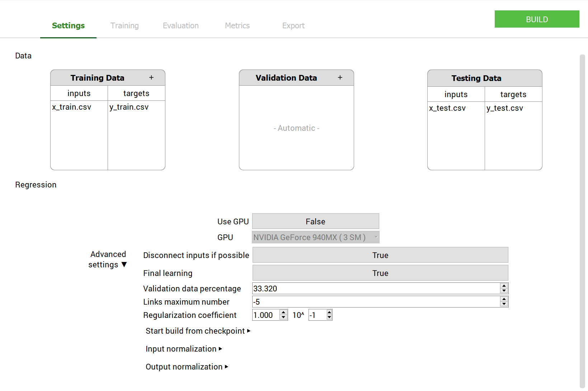Increase Links maximum number with up arrow
The width and height of the screenshot is (588, 391).
point(504,299)
